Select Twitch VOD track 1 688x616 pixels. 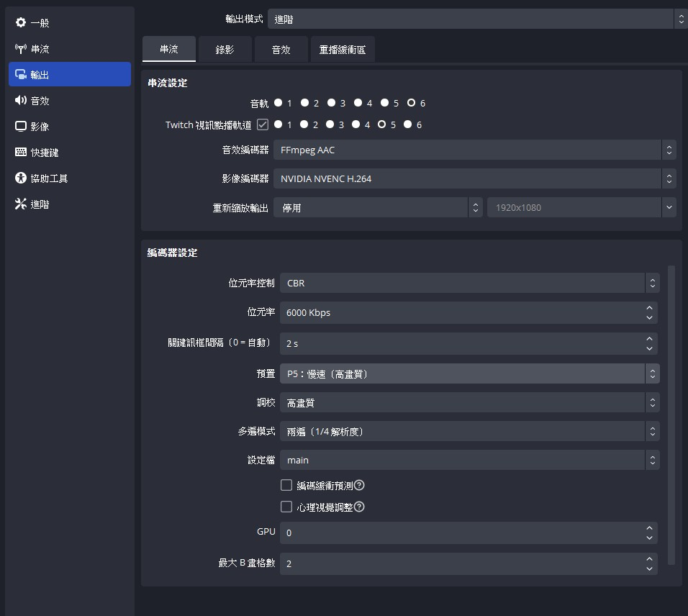(279, 124)
